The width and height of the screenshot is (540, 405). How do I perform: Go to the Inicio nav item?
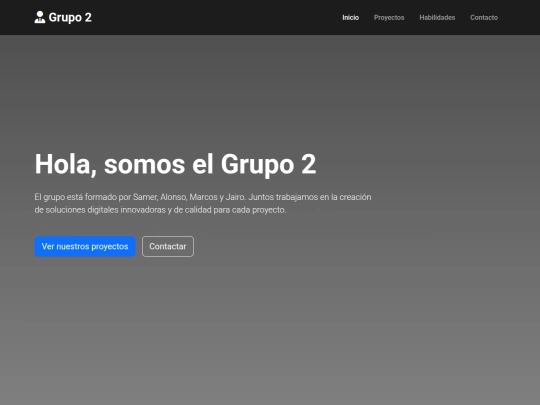tap(351, 18)
